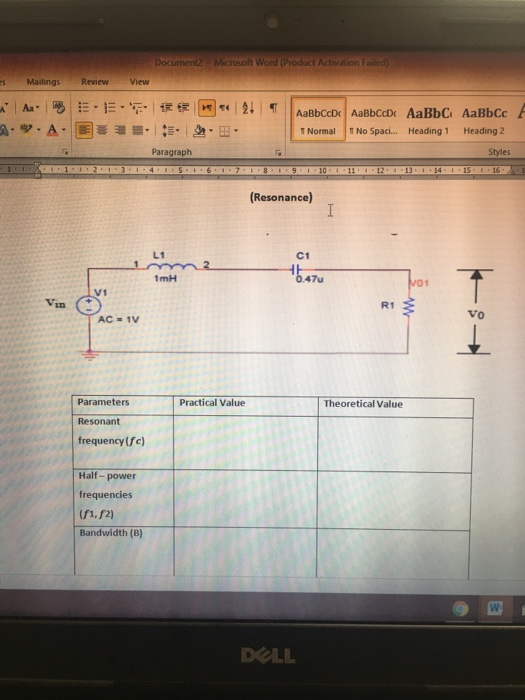Open the Text Effects dropdown
The width and height of the screenshot is (525, 700).
[x=6, y=130]
